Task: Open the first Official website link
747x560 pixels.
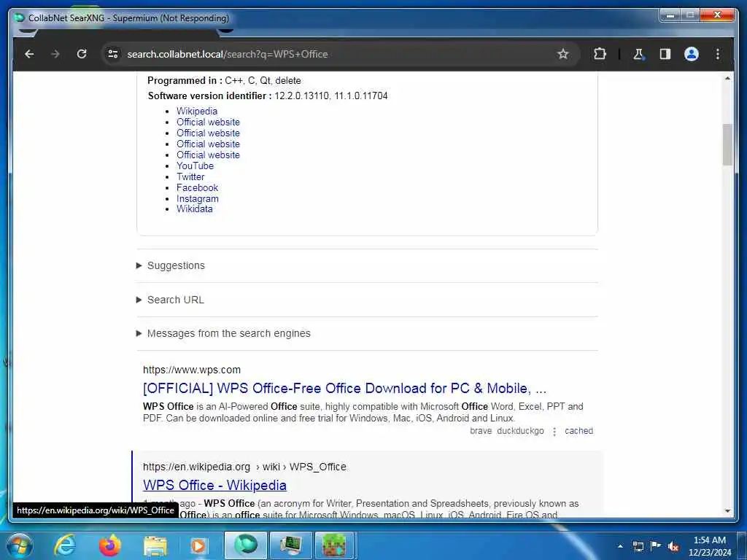Action: (208, 122)
